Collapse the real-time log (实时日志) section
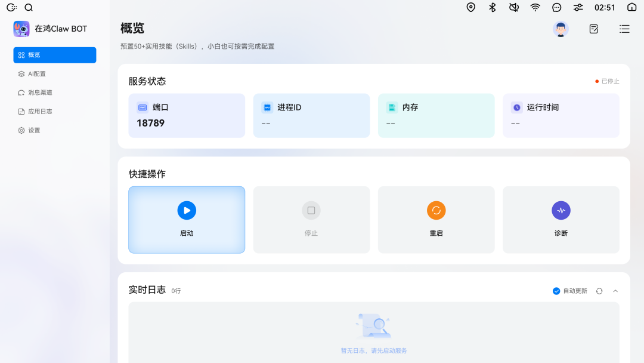The height and width of the screenshot is (363, 644). pos(615,291)
